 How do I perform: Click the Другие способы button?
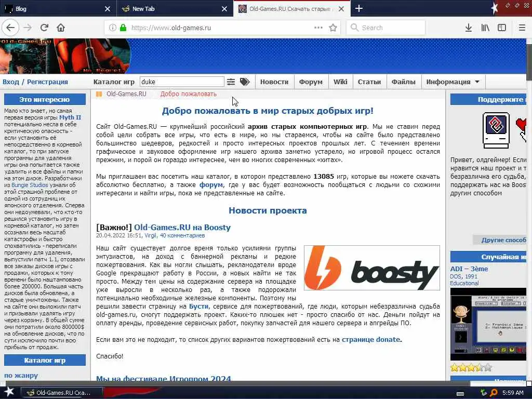[500, 240]
